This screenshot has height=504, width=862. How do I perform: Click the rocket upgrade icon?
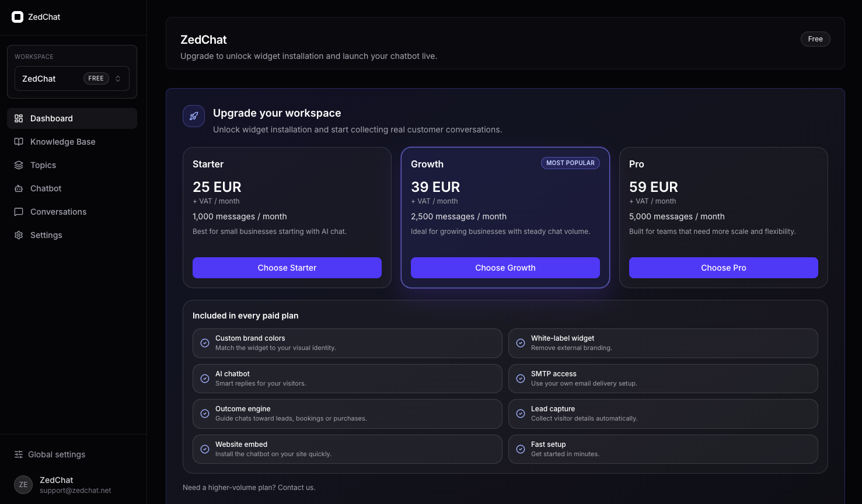click(x=194, y=116)
